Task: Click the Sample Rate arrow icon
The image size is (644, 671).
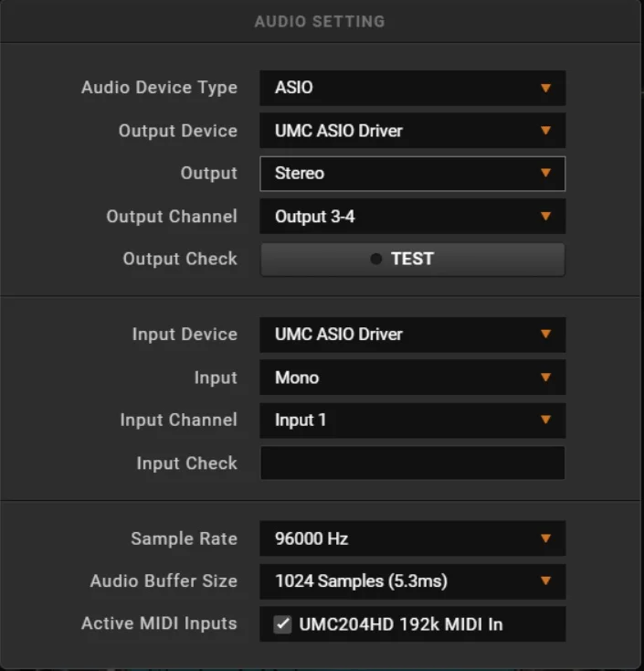Action: pyautogui.click(x=545, y=538)
